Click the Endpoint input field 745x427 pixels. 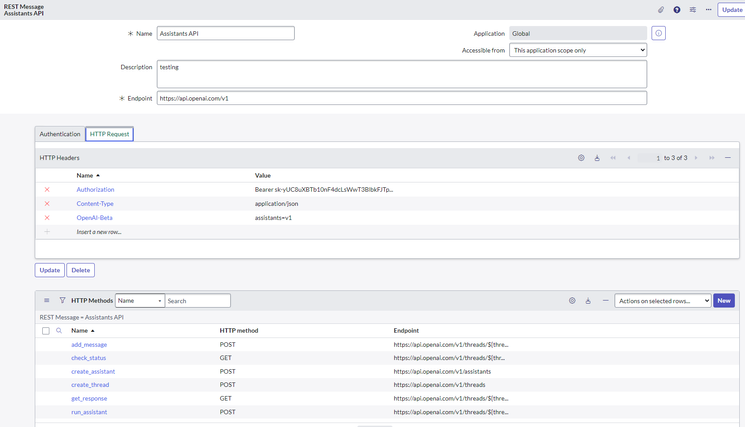point(402,98)
